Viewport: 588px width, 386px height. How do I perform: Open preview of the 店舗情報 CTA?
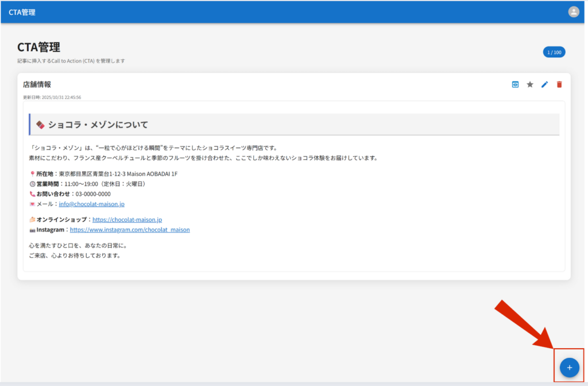[x=515, y=84]
